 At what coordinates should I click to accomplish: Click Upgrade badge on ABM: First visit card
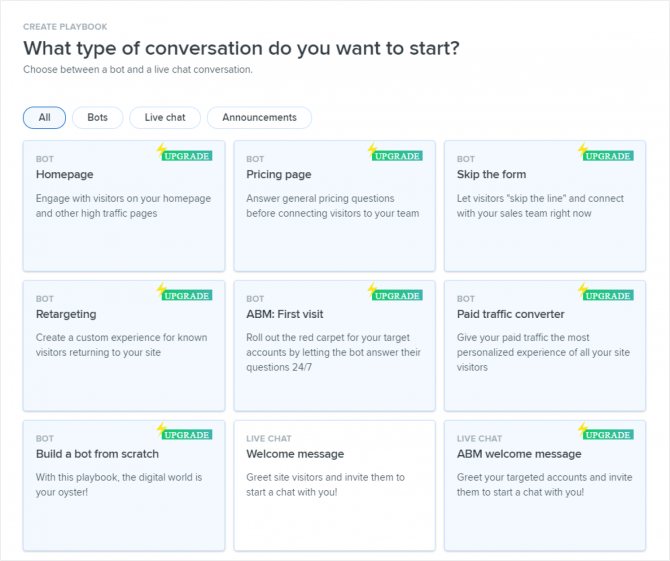(398, 296)
